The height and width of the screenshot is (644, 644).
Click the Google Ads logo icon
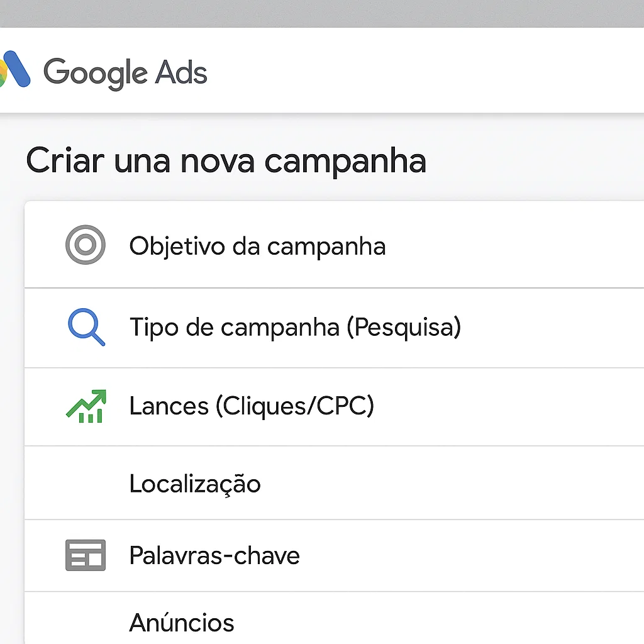point(15,69)
